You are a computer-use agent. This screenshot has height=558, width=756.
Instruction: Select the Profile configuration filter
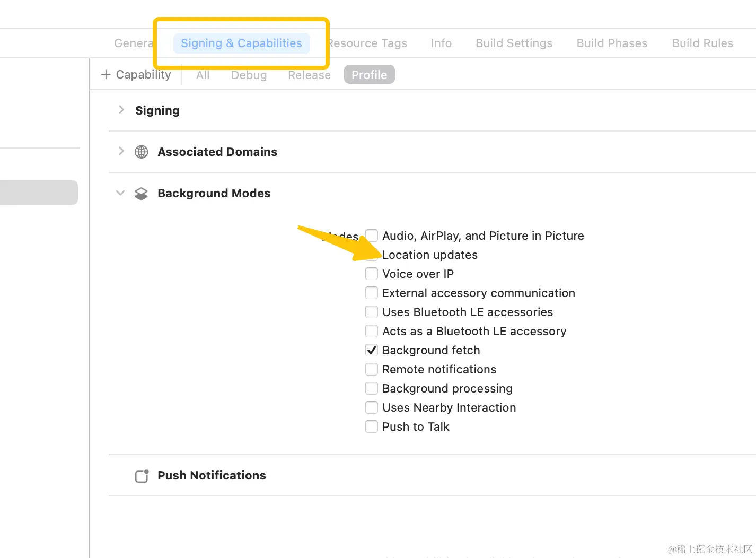point(369,75)
